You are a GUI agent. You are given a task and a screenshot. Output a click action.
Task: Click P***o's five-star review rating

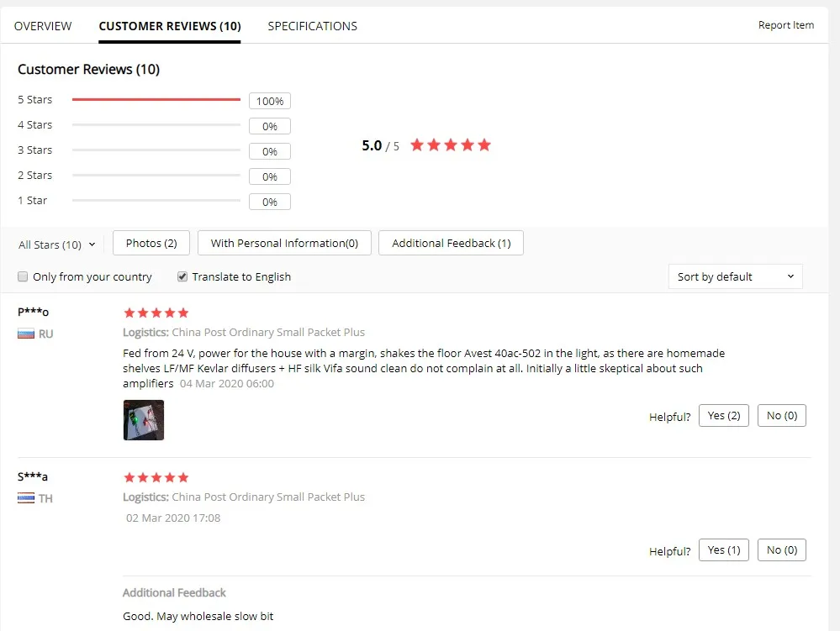point(156,313)
